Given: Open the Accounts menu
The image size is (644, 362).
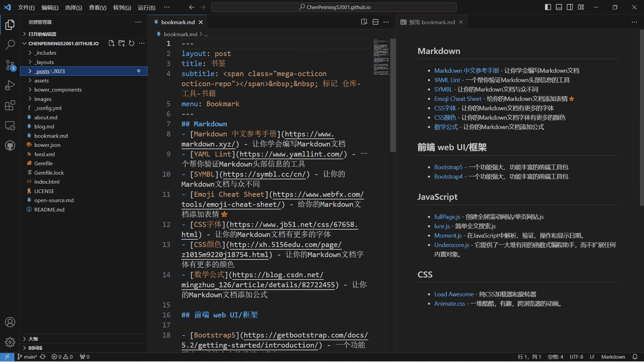Looking at the screenshot, I should [10, 322].
